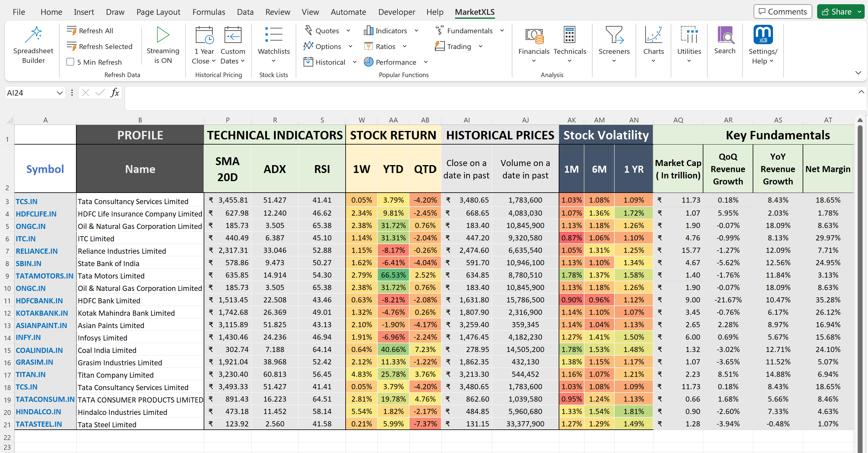Open the TCS.IN symbol link in row 3
The image size is (868, 453).
click(x=27, y=201)
